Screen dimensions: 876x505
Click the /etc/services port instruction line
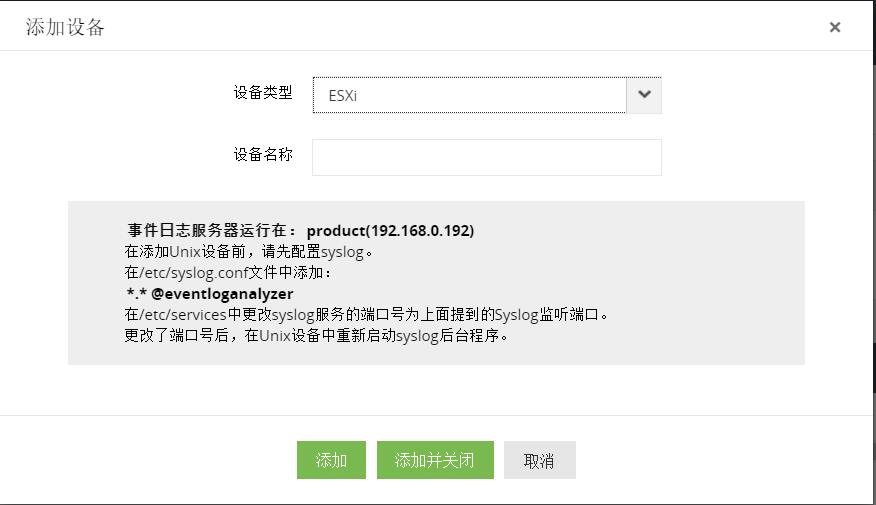366,315
